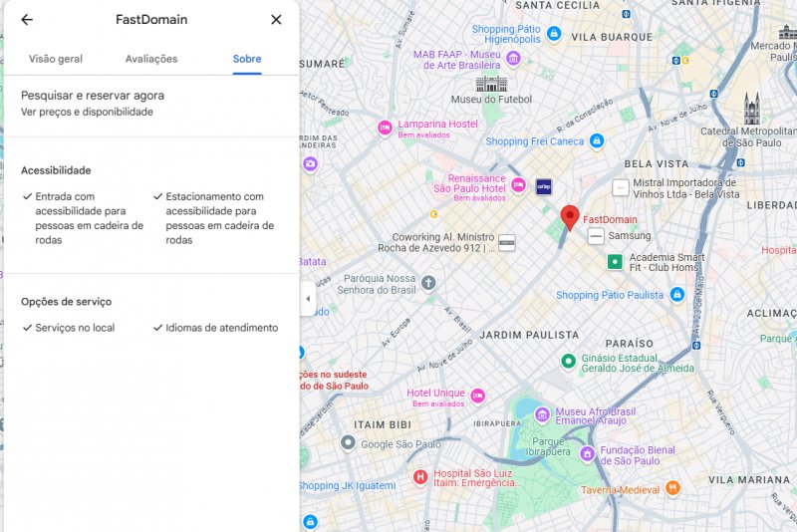Click ITAIM BIBI neighborhood label
Image resolution: width=797 pixels, height=532 pixels.
pyautogui.click(x=383, y=424)
